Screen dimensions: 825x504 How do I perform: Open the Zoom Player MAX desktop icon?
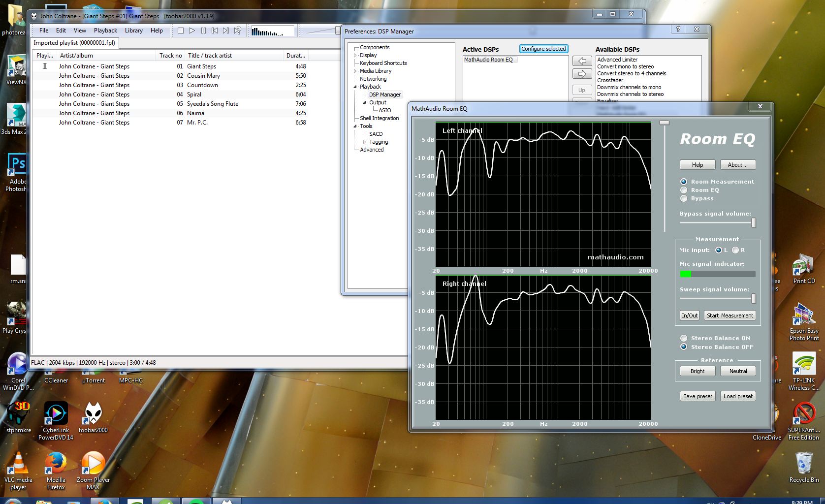click(93, 471)
